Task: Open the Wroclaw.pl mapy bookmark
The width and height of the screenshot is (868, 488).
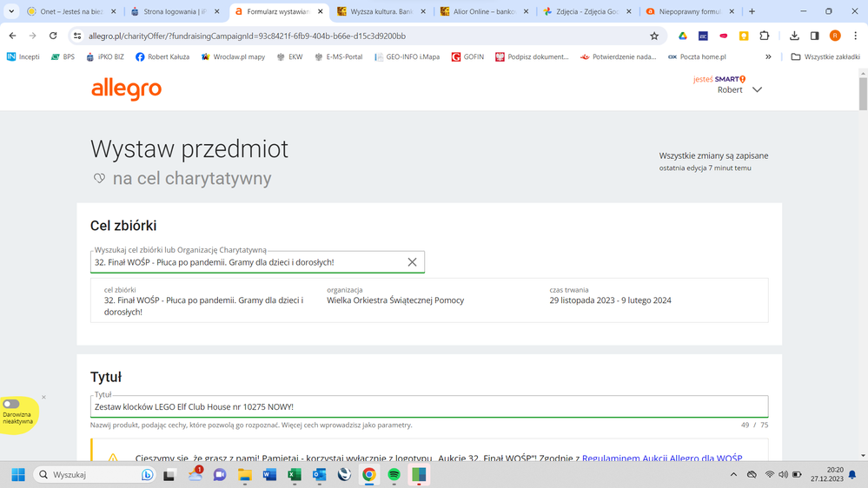Action: pyautogui.click(x=233, y=57)
